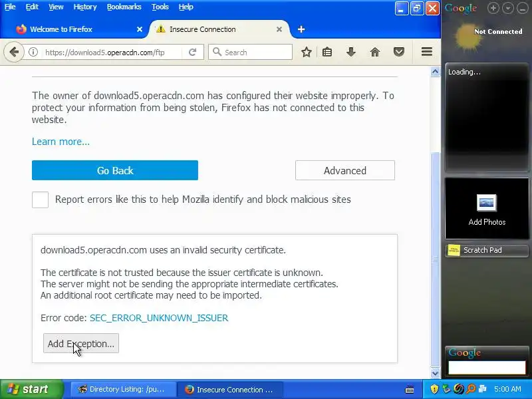
Task: Add a gadget with the sidebar plus icon
Action: [x=493, y=8]
